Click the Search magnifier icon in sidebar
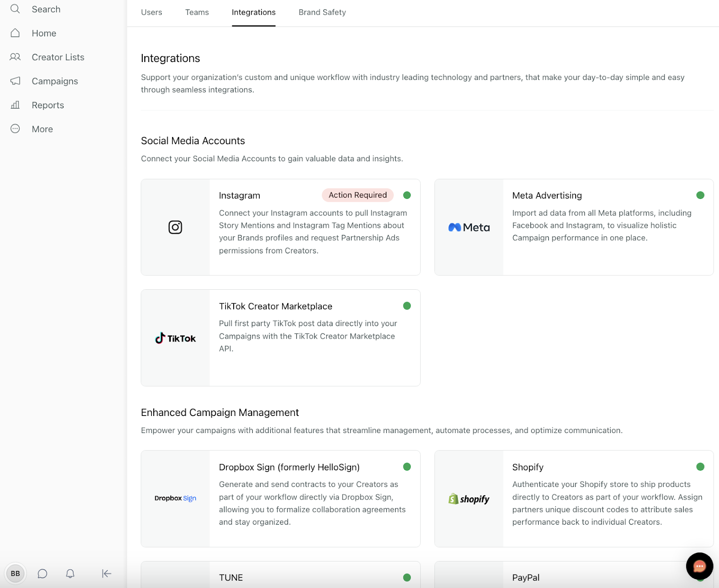This screenshot has height=588, width=719. [x=15, y=9]
